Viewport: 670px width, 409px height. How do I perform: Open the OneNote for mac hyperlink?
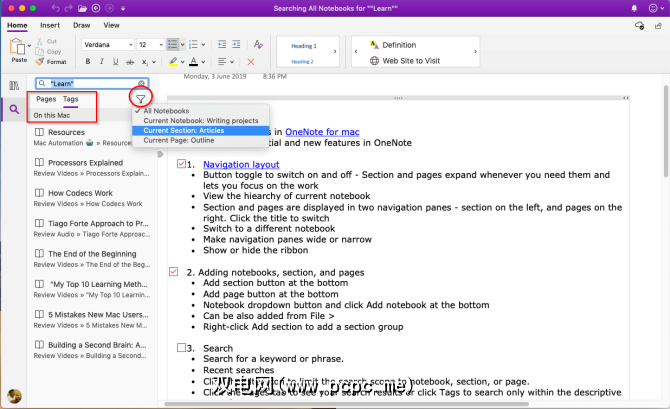tap(320, 130)
